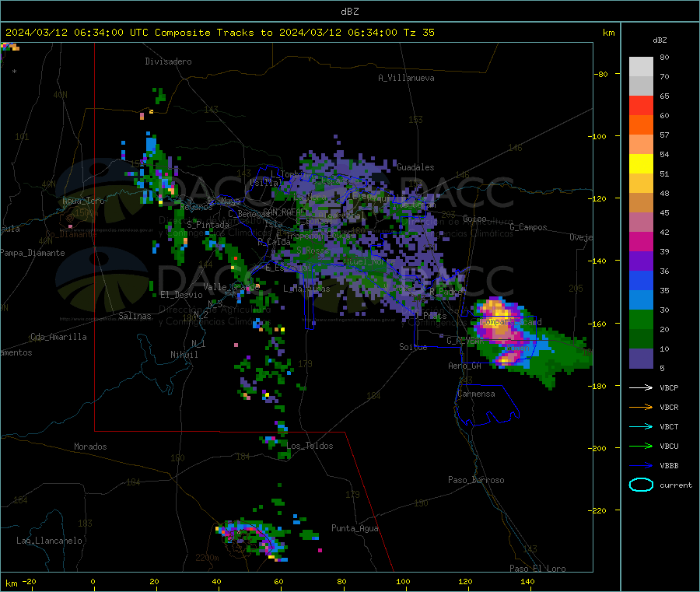Click the L_Malvinas map label
The height and width of the screenshot is (592, 700).
click(306, 289)
